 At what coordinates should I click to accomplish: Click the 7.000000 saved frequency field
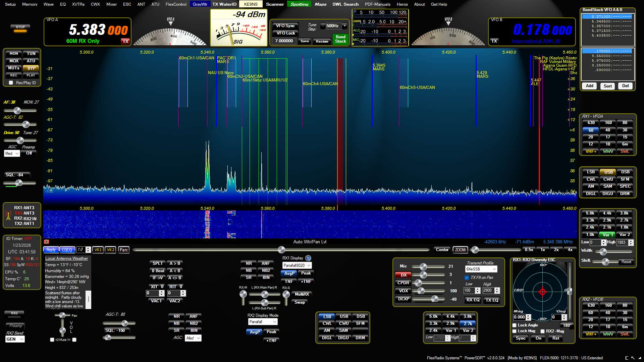coord(284,41)
